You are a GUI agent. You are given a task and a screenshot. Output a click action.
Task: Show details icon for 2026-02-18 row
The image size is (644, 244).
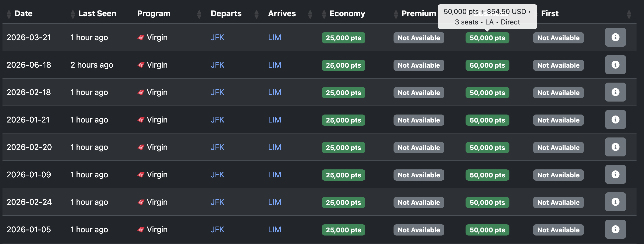coord(615,92)
